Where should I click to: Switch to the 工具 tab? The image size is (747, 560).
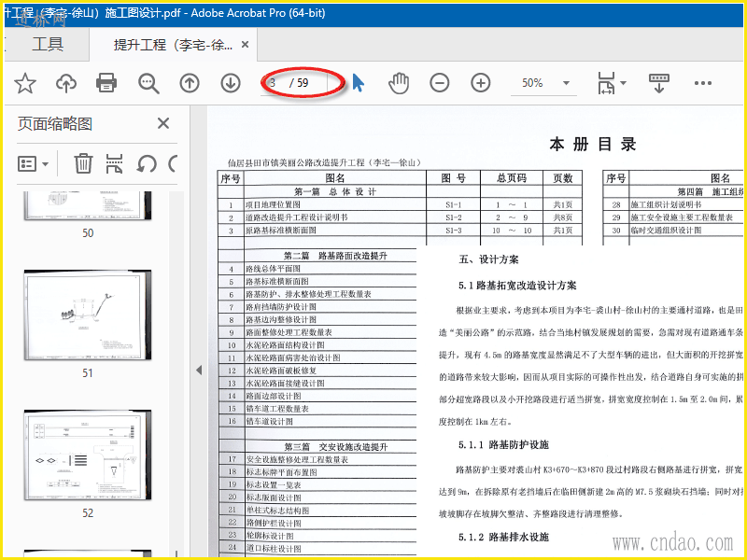pos(48,44)
